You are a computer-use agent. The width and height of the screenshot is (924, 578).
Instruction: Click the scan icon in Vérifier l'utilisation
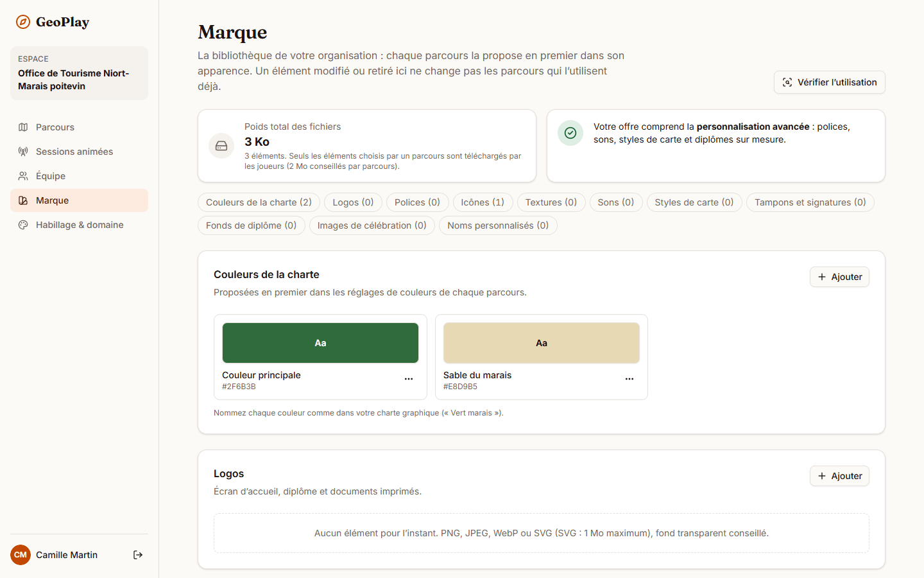(787, 82)
